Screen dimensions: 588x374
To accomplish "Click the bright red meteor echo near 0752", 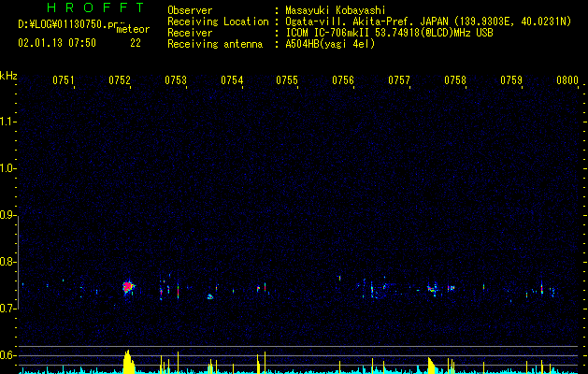I will [x=128, y=287].
